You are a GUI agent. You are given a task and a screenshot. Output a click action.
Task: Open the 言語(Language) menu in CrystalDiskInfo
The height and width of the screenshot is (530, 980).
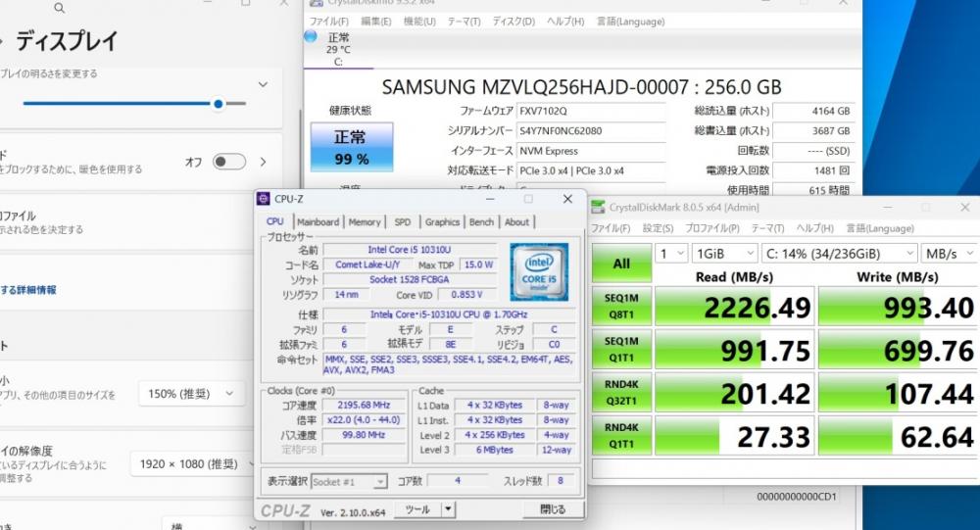pos(630,22)
